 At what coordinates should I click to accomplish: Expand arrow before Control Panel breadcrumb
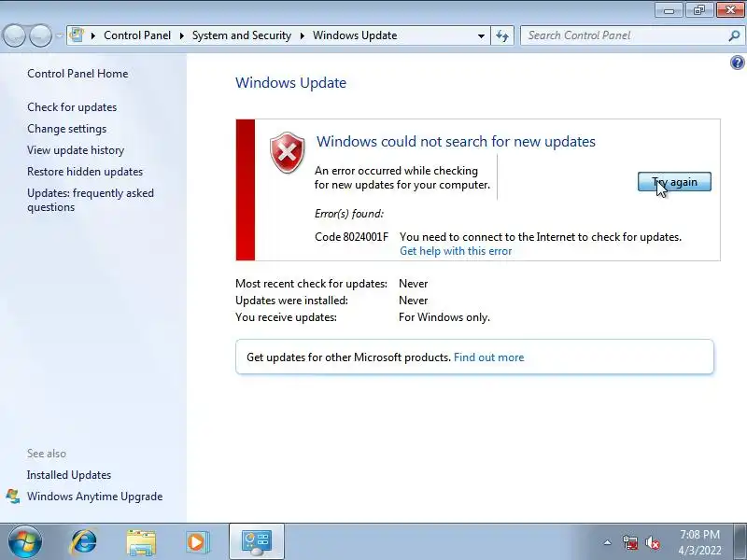(x=93, y=35)
